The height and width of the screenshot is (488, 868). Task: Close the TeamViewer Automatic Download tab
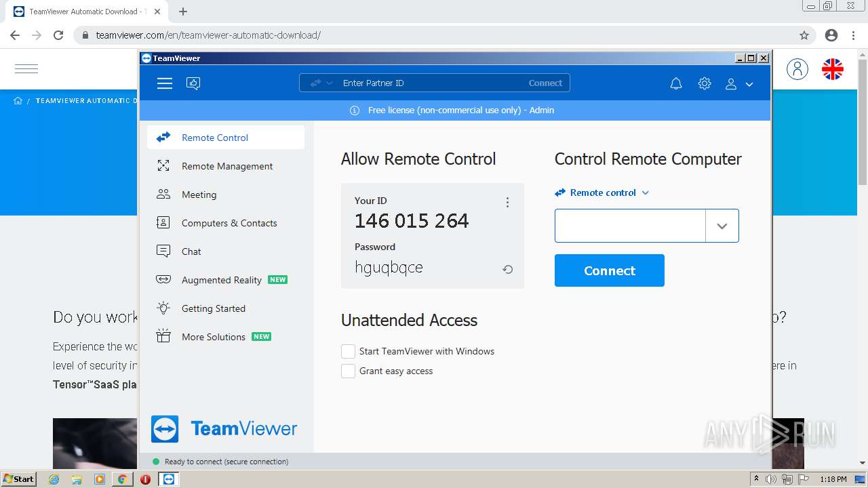pos(157,12)
